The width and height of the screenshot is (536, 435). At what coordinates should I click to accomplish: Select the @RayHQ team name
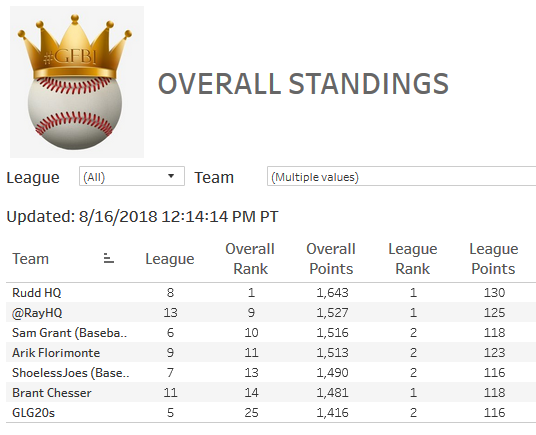tap(37, 313)
